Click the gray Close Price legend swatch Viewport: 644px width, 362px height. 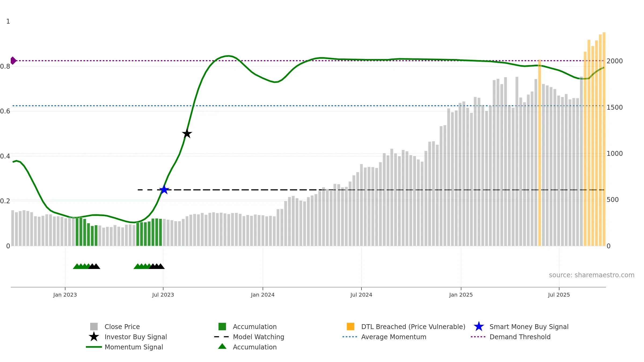[94, 327]
